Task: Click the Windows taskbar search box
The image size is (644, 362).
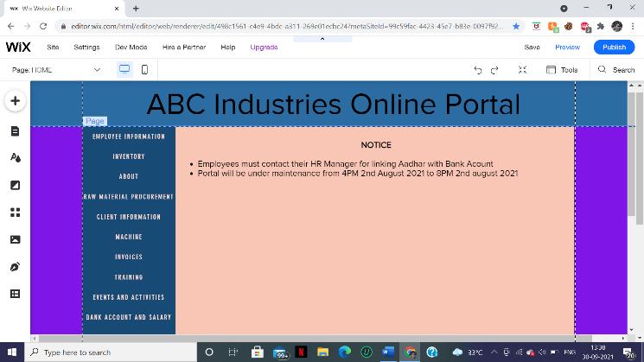Action: (x=111, y=352)
